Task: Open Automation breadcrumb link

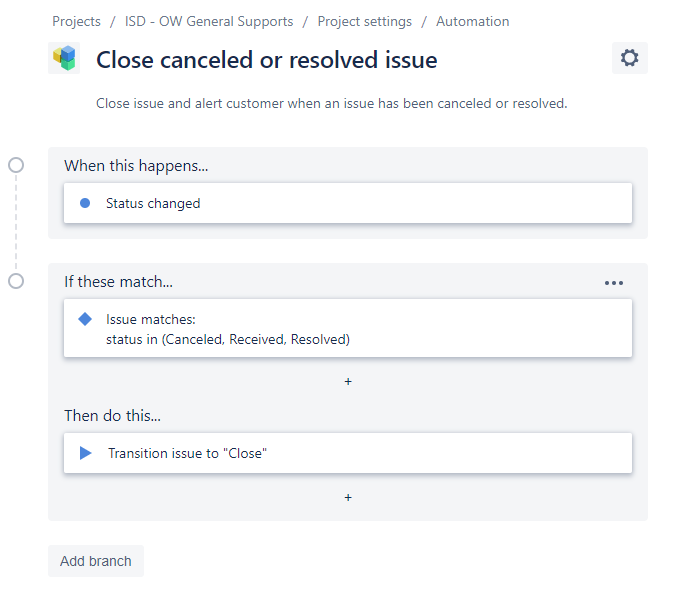Action: click(472, 21)
